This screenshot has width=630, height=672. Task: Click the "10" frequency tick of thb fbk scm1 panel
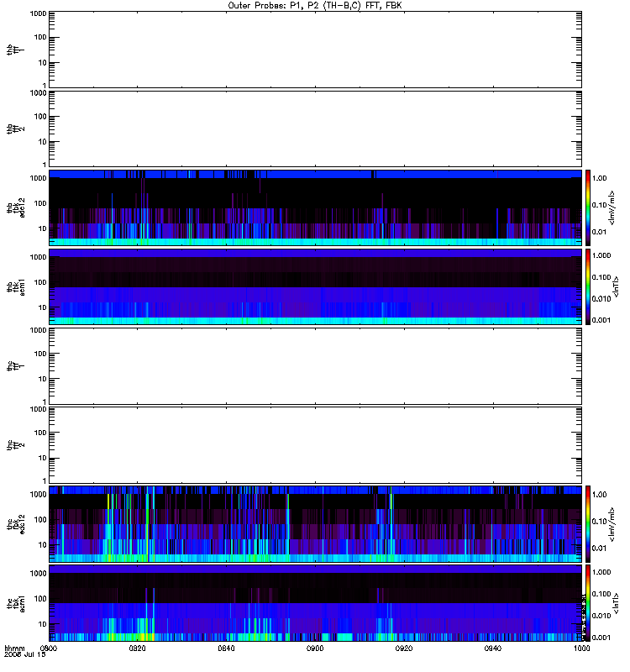click(43, 307)
